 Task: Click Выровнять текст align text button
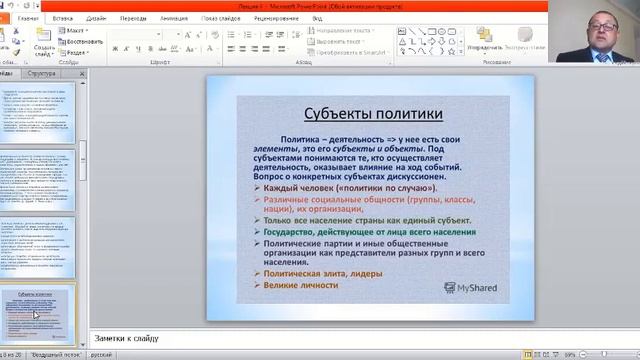336,42
